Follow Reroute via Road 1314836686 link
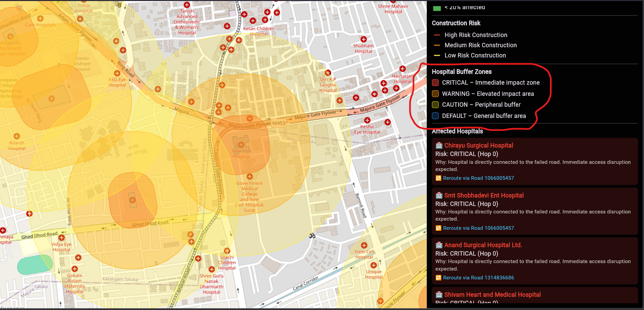The image size is (644, 310). coord(478,278)
